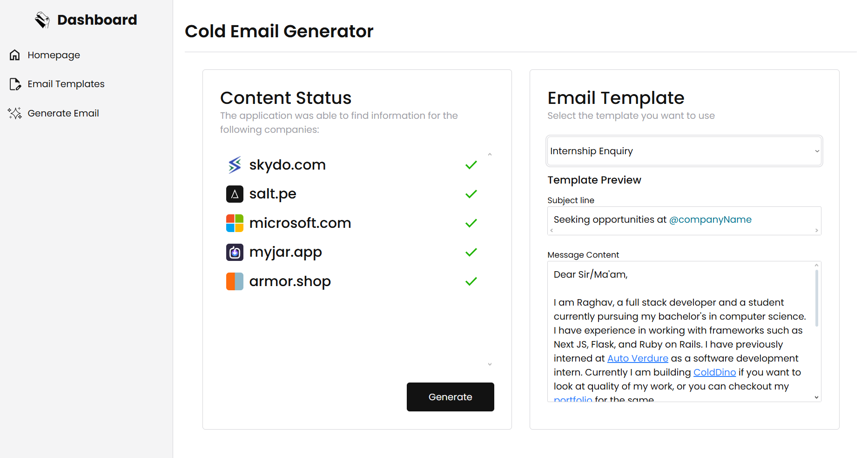Open the Internship Enquiry template dropdown

tap(684, 151)
